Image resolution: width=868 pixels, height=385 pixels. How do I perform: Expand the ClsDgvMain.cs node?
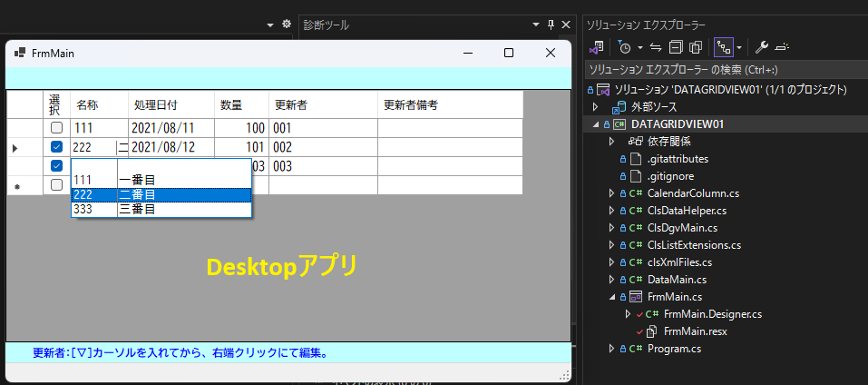click(x=611, y=228)
